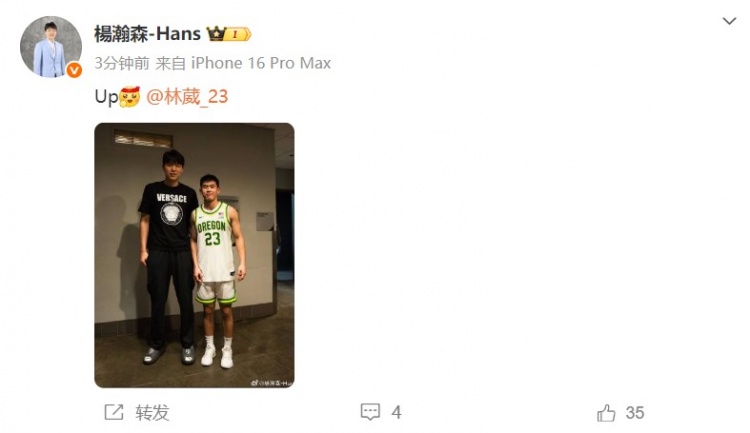This screenshot has height=433, width=750.
Task: Click the repost arrow icon
Action: coord(114,412)
